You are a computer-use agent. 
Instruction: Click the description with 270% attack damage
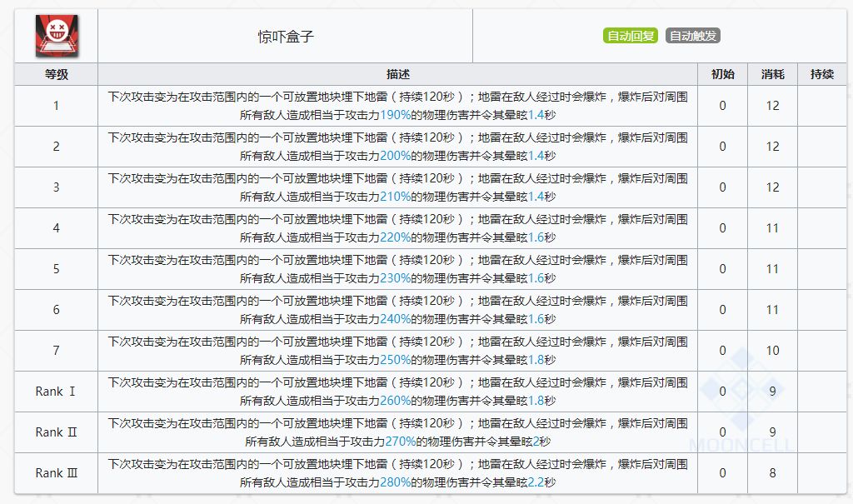[x=397, y=432]
